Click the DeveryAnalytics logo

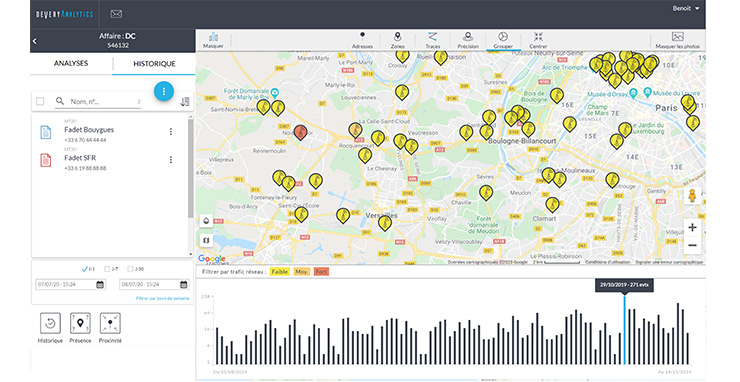click(65, 14)
